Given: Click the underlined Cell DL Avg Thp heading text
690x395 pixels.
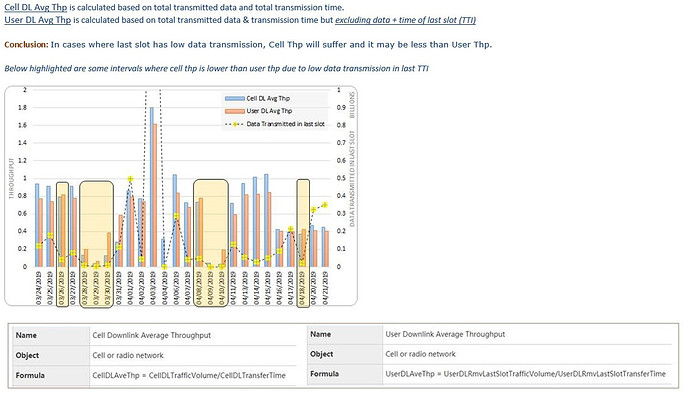Looking at the screenshot, I should [36, 7].
